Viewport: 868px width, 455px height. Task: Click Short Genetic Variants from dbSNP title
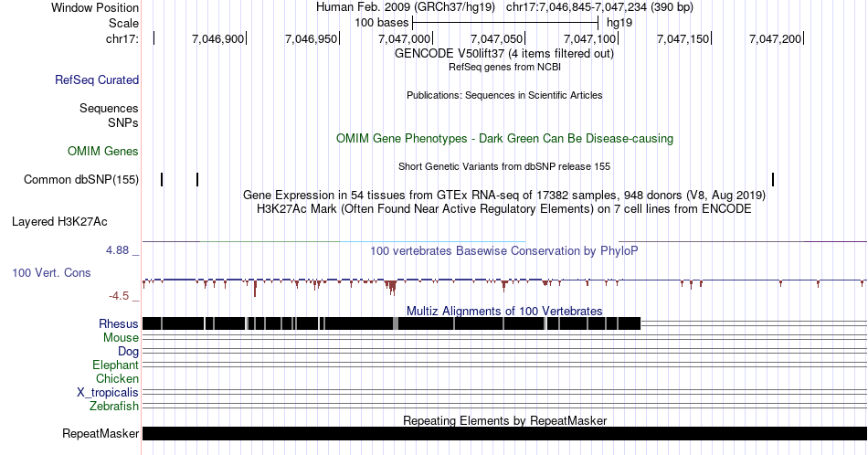pos(504,166)
